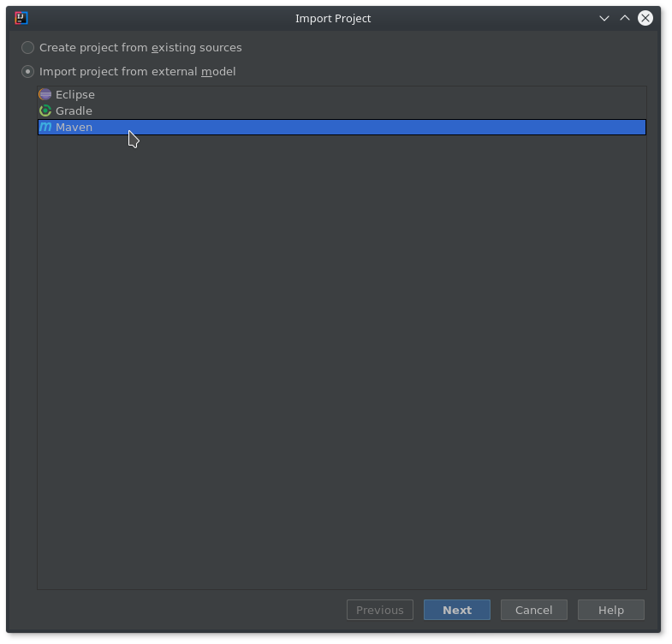Pick the highlighted Maven entry by its name
The image size is (672, 644).
pos(74,127)
